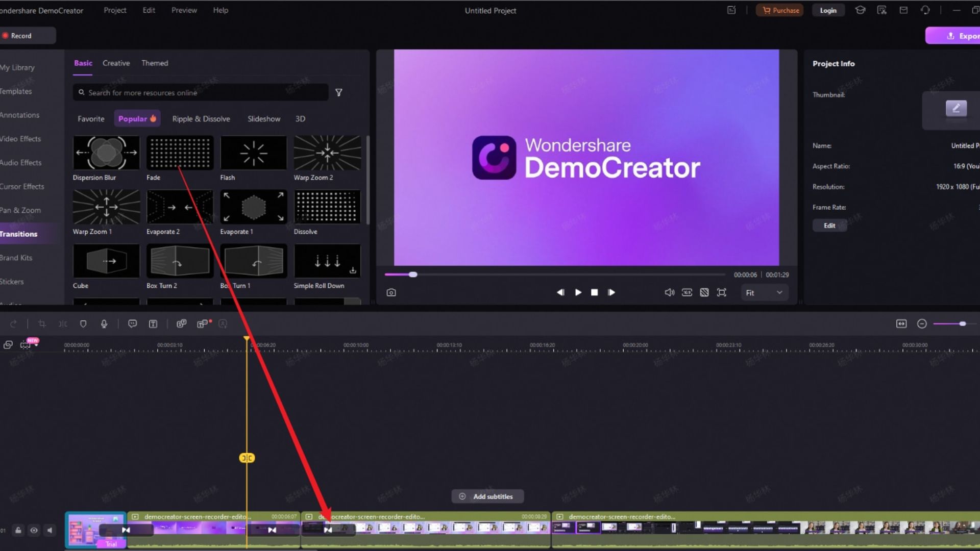This screenshot has width=980, height=551.
Task: Switch to the Creative tab
Action: (x=116, y=63)
